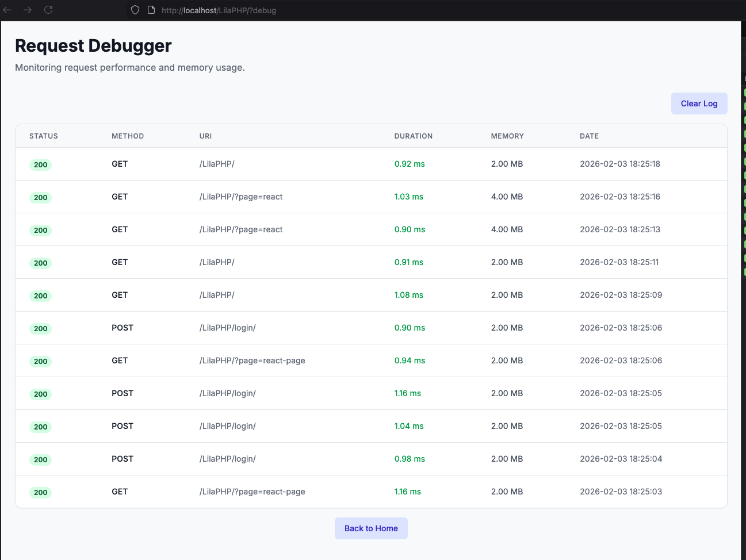746x560 pixels.
Task: Sort by the DATE column header
Action: point(589,136)
